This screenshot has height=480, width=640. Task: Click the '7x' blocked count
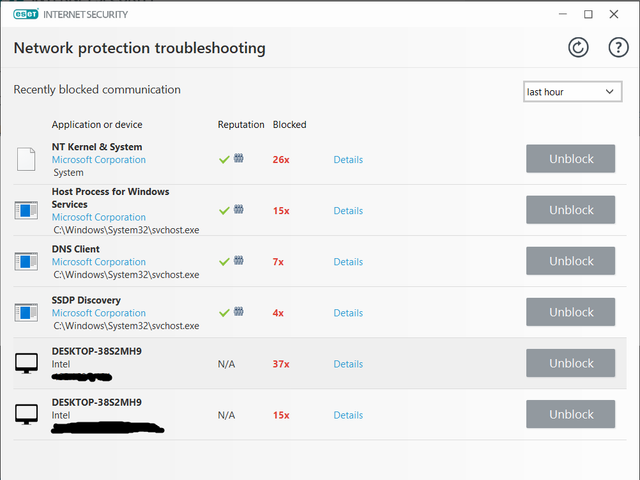point(278,262)
